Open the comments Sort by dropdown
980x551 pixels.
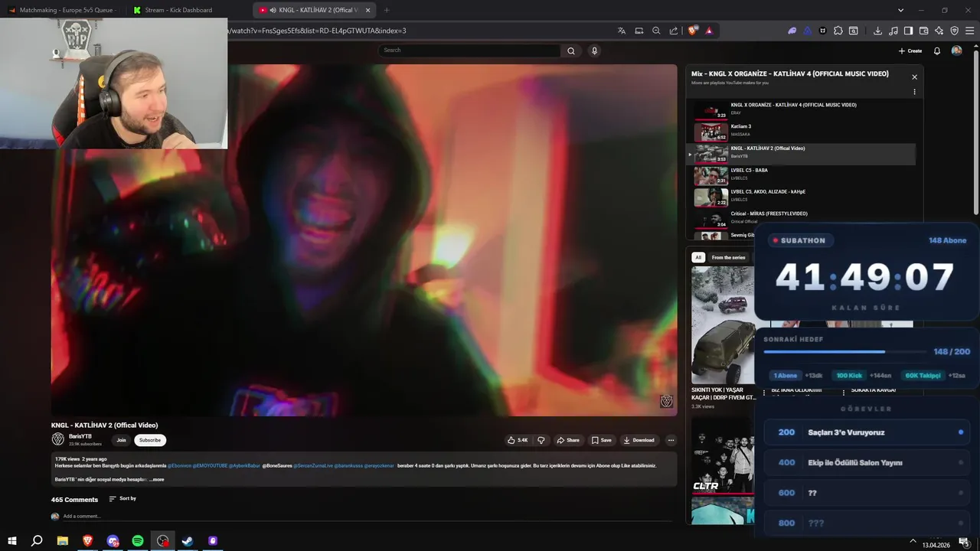(x=122, y=499)
